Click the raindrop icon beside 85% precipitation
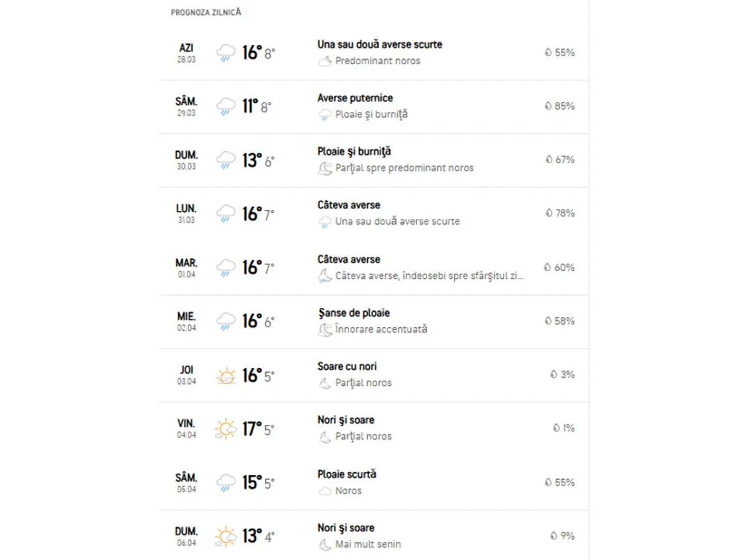Viewport: 747px width, 560px height. point(548,106)
